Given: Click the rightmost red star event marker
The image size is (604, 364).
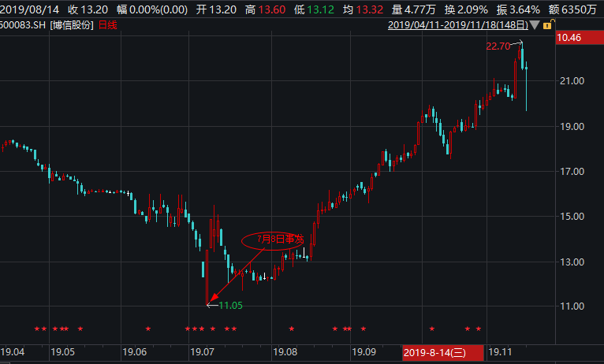Looking at the screenshot, I should (478, 329).
